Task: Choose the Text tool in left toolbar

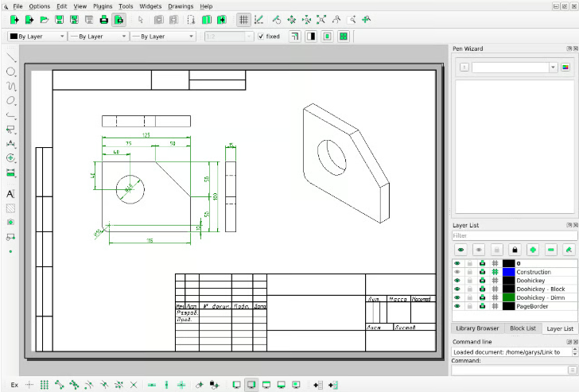Action: tap(11, 194)
